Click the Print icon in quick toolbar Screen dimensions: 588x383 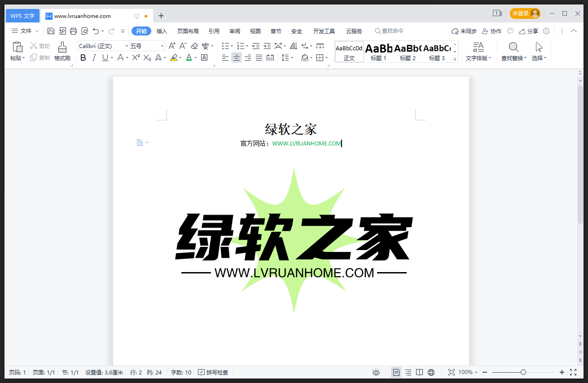point(74,31)
